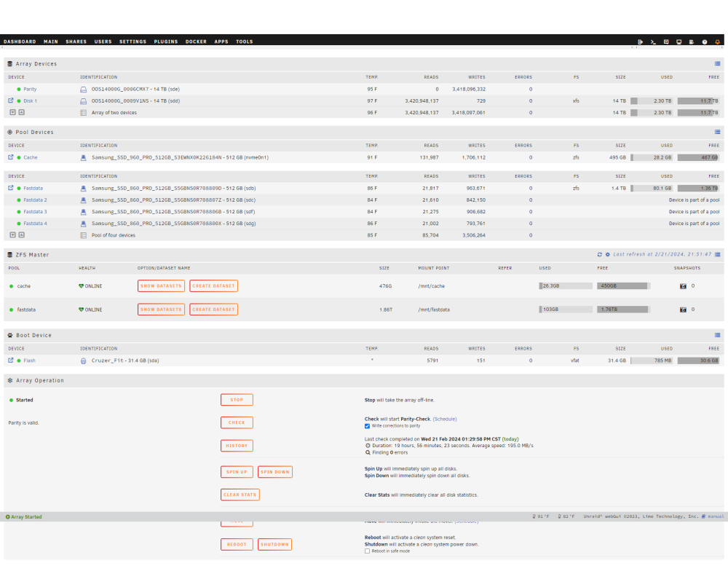Open the manual link in the footer
This screenshot has width=728, height=571.
pyautogui.click(x=716, y=516)
